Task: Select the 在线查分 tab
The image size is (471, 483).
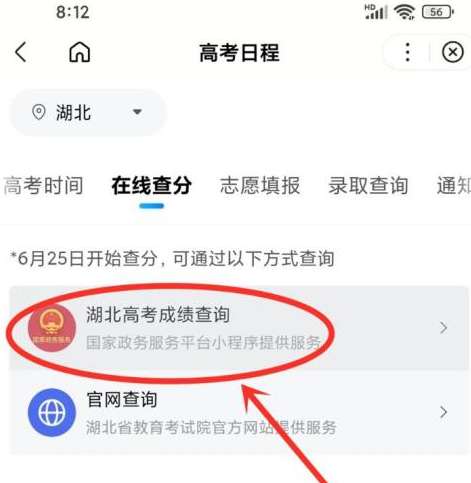Action: click(152, 185)
